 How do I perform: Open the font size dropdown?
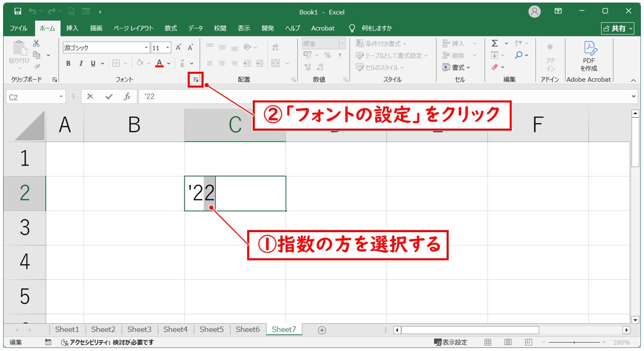coord(168,48)
